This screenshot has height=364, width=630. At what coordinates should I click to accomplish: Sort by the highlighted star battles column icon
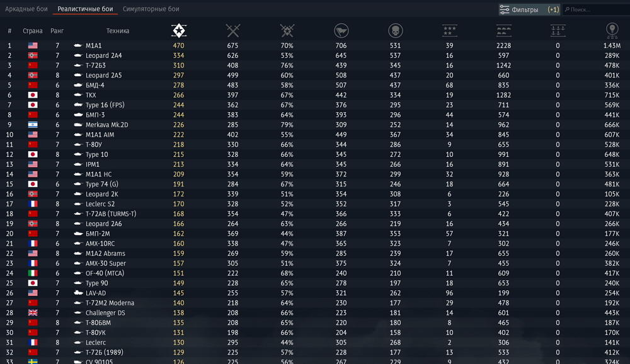pyautogui.click(x=179, y=30)
